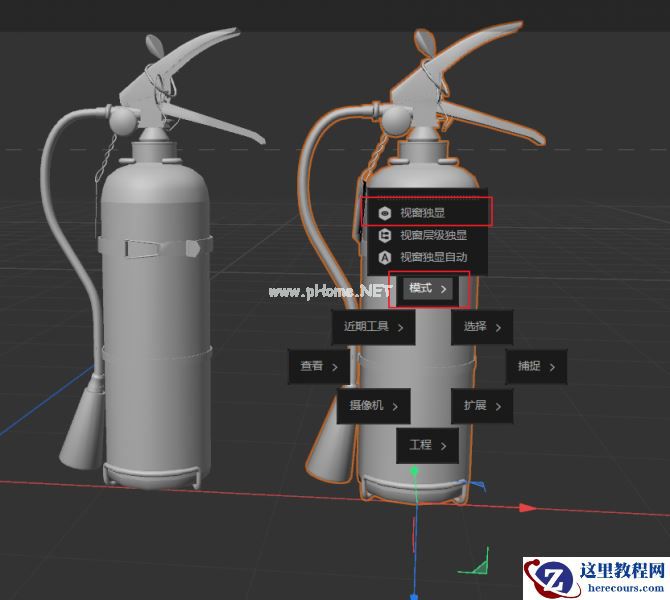Click the green plane handle of gizmo
Viewport: 670px width, 600px height.
[479, 566]
